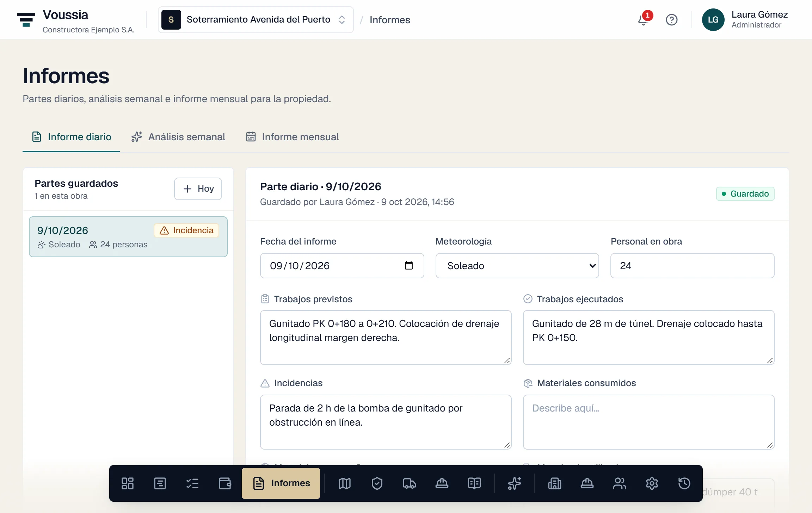Open the delivery truck icon in the dock
Screen dimensions: 812x513
click(x=410, y=483)
